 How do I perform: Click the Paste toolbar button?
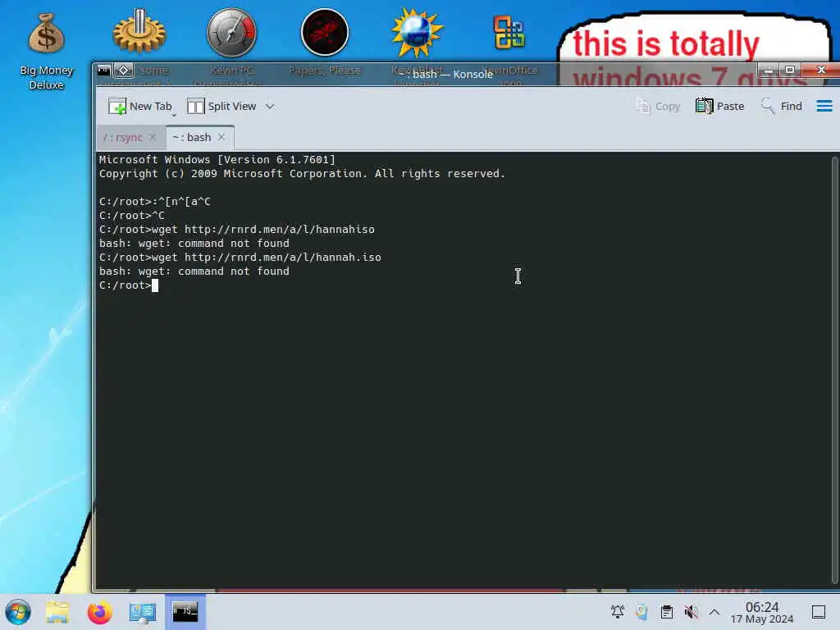coord(719,106)
